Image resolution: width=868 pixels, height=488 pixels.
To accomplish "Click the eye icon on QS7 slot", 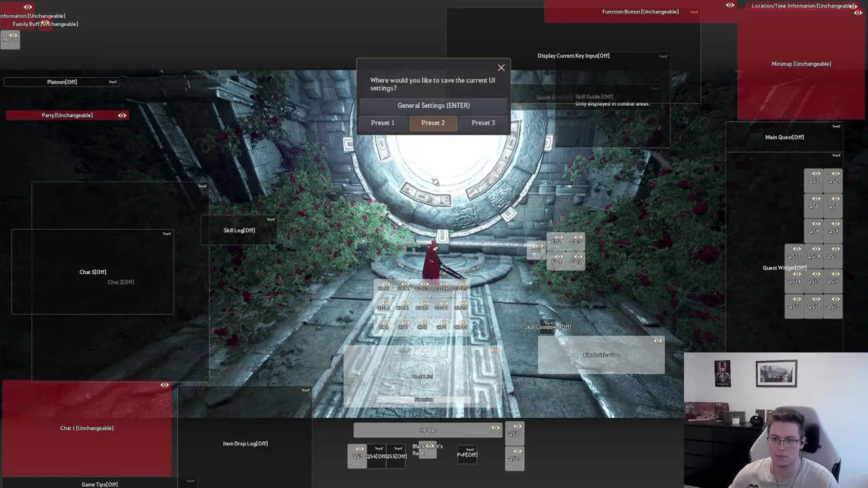I will pyautogui.click(x=835, y=199).
